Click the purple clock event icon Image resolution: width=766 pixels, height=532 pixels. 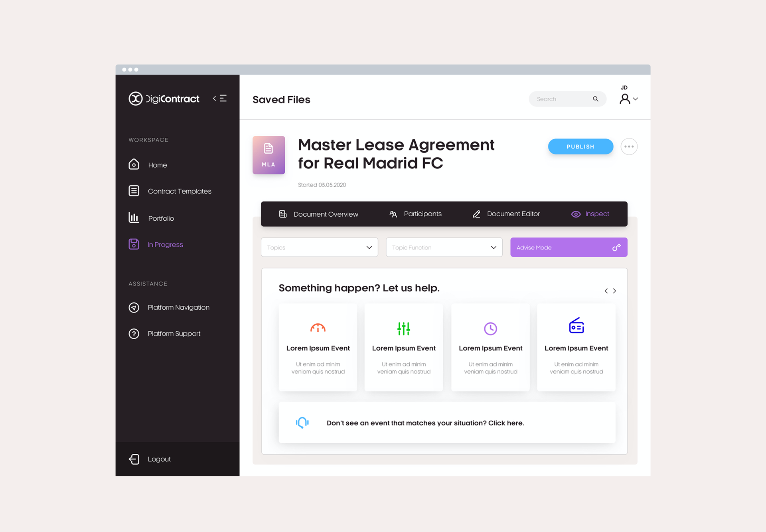(x=490, y=328)
